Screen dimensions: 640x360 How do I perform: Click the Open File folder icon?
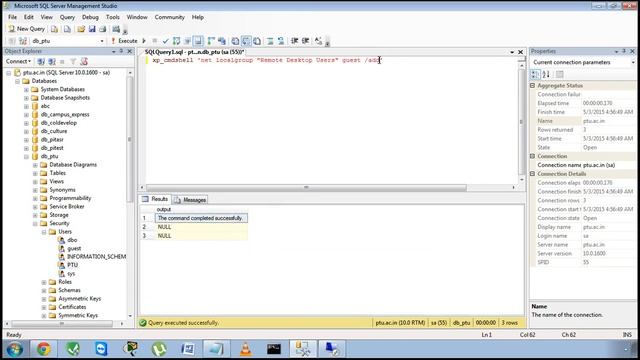pyautogui.click(x=81, y=29)
